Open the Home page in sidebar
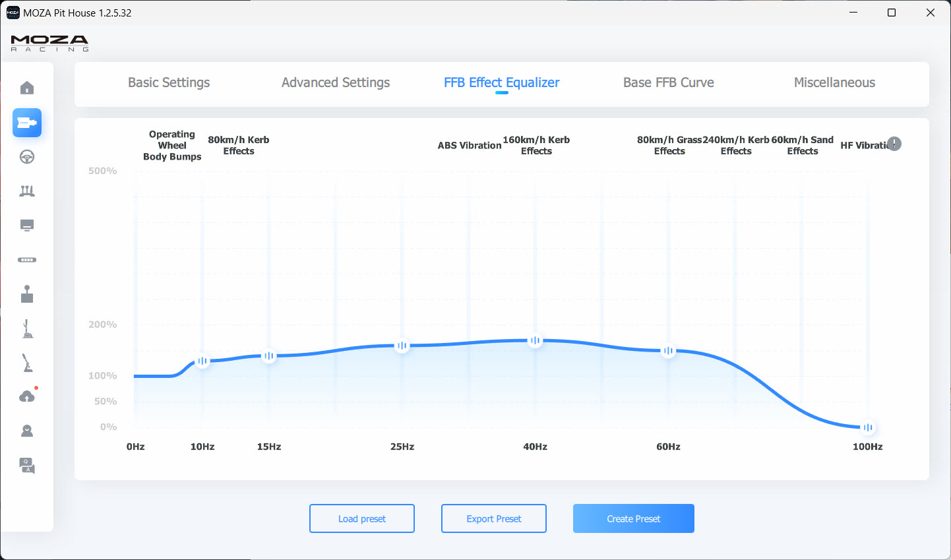The image size is (951, 560). coord(27,88)
